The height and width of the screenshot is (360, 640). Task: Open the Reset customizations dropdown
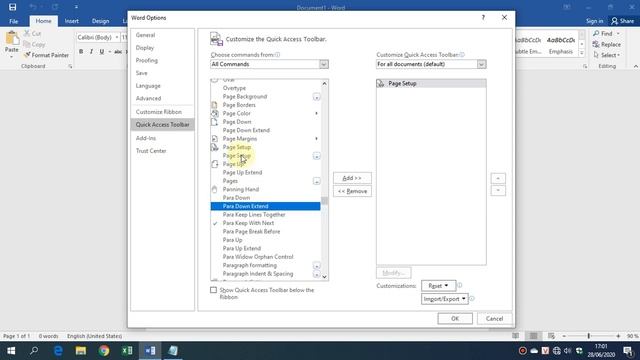(438, 286)
